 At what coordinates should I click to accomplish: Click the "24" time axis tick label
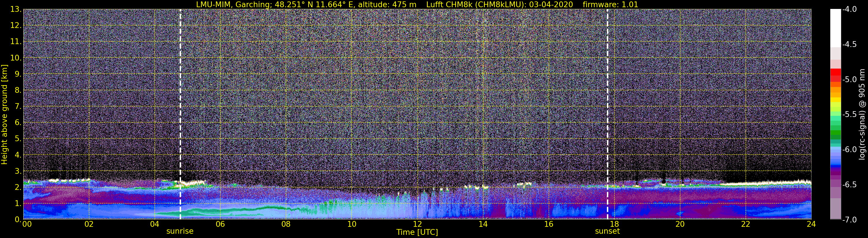(x=811, y=224)
